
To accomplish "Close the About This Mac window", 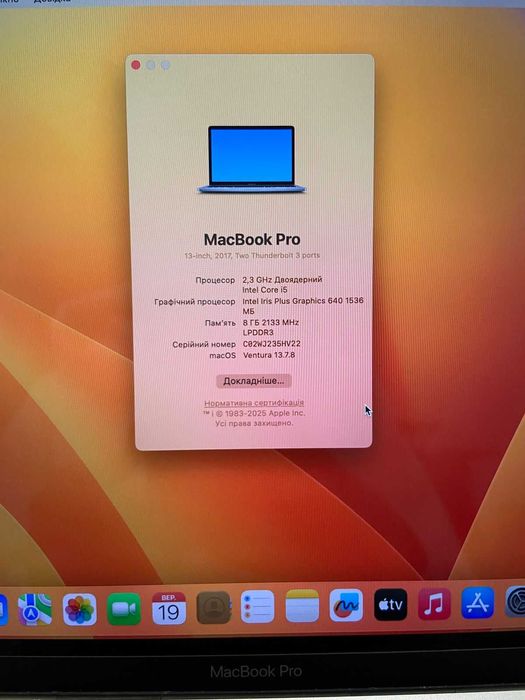I will [136, 65].
